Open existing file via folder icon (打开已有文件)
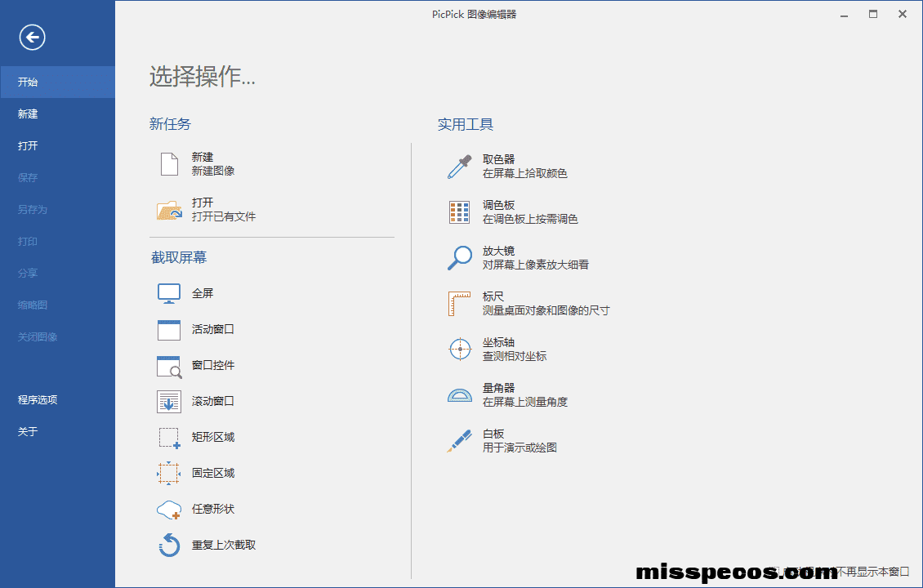The image size is (923, 588). (170, 210)
